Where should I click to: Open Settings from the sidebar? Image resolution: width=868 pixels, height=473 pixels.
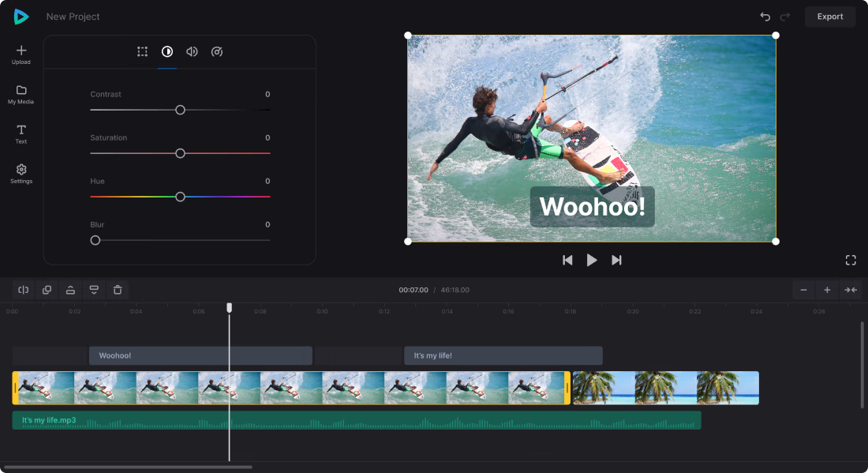(x=21, y=173)
